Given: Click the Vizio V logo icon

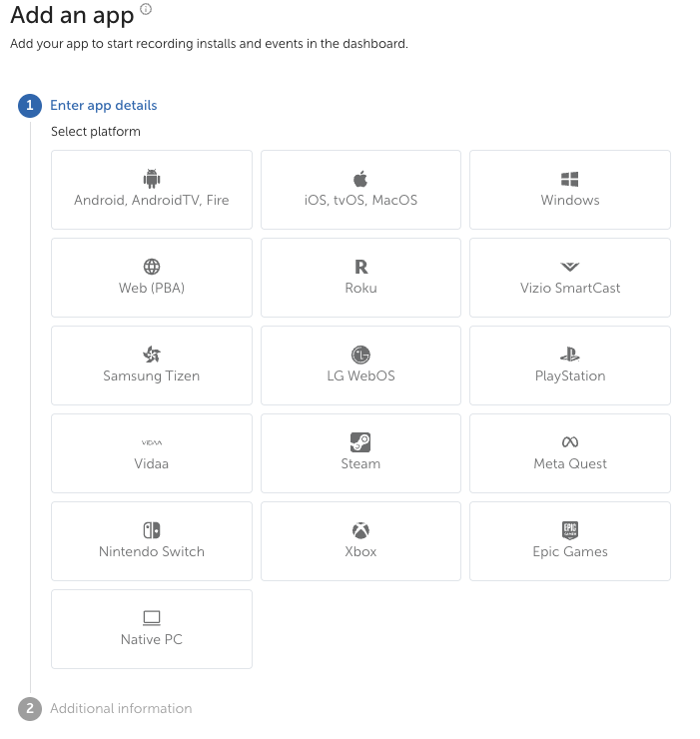Looking at the screenshot, I should pos(569,267).
